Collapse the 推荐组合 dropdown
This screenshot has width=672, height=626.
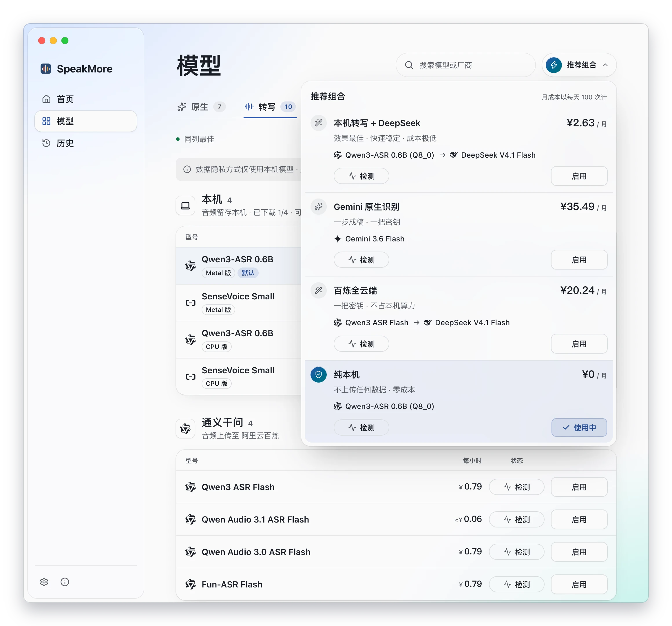coord(579,65)
